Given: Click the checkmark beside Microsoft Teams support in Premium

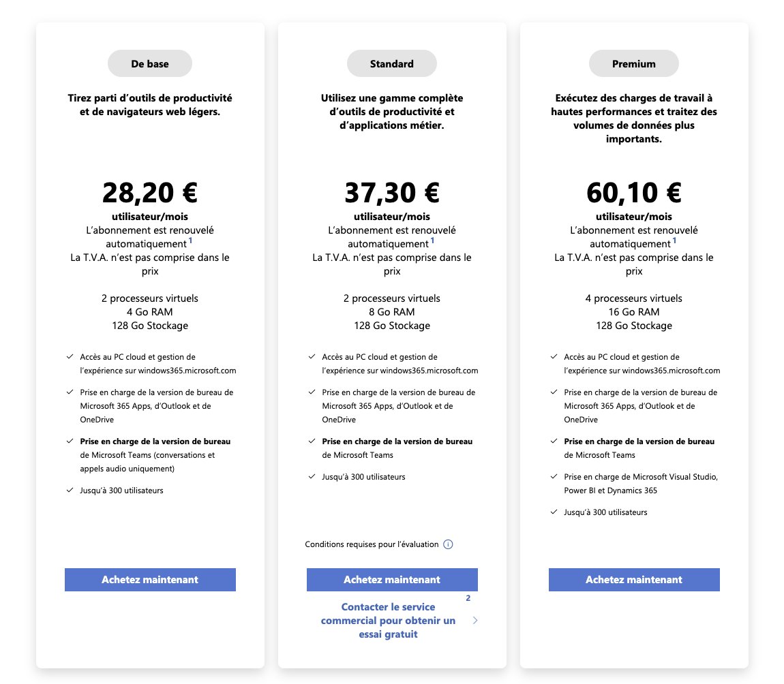Looking at the screenshot, I should click(x=554, y=441).
